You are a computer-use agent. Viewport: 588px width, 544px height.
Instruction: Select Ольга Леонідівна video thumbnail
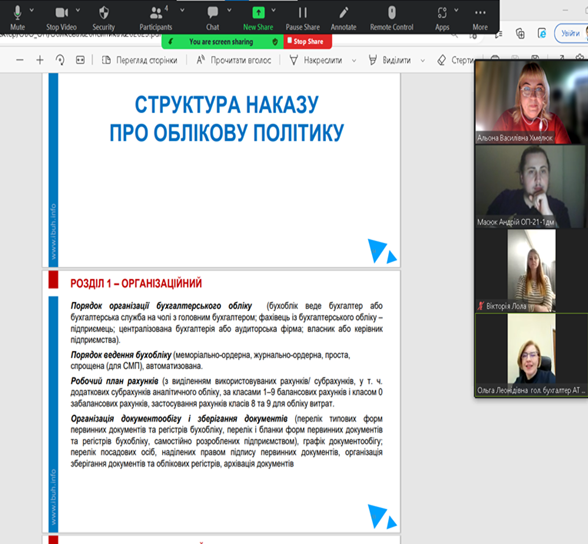coord(531,355)
